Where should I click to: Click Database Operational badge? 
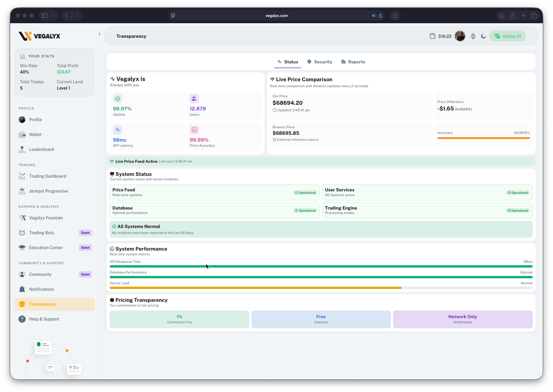coord(305,210)
